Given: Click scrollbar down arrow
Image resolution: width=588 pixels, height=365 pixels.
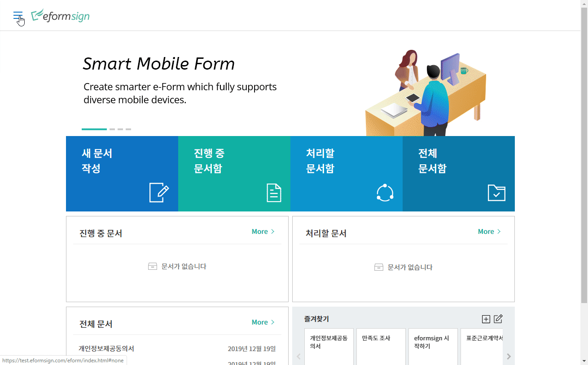Looking at the screenshot, I should (x=584, y=361).
